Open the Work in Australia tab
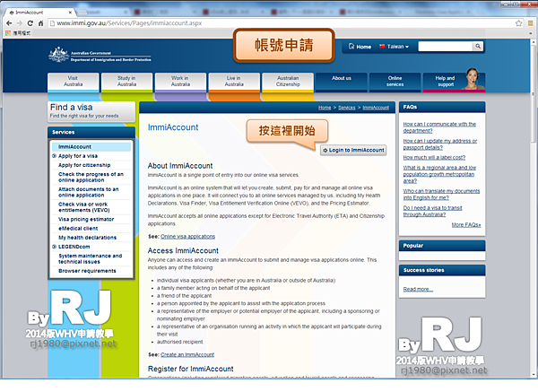This screenshot has height=392, width=538. coord(180,82)
